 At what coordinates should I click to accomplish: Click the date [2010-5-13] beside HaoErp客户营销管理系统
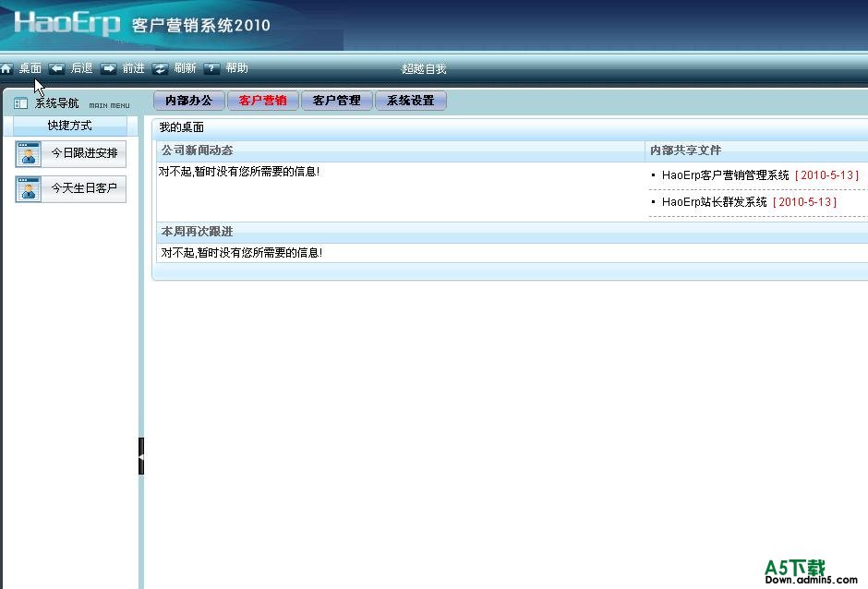coord(827,175)
